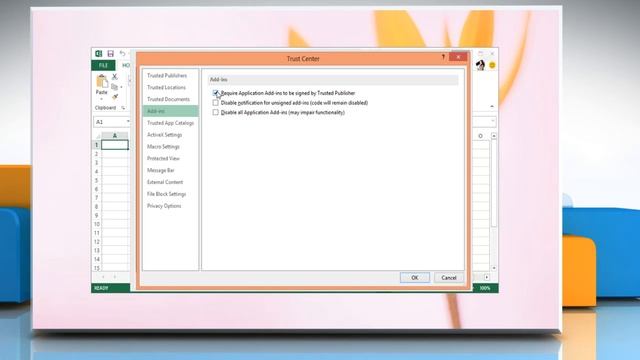Click the Cut scissors icon
Image resolution: width=640 pixels, height=360 pixels.
[115, 76]
